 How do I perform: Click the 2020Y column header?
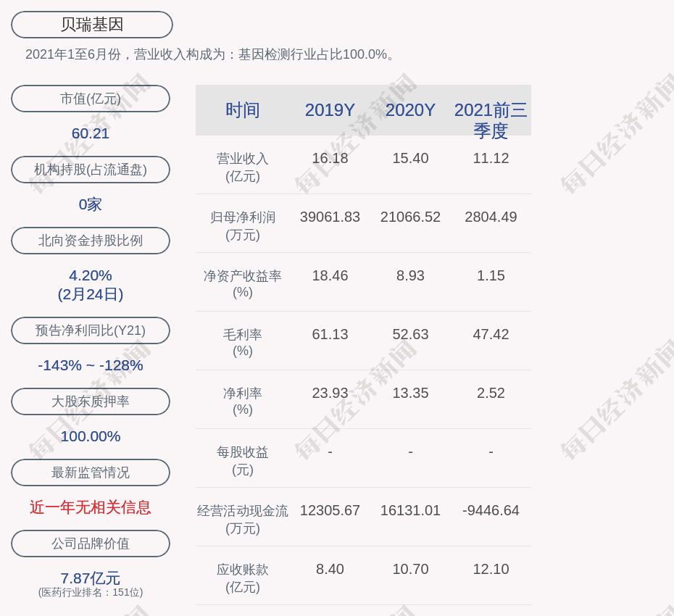pos(410,110)
